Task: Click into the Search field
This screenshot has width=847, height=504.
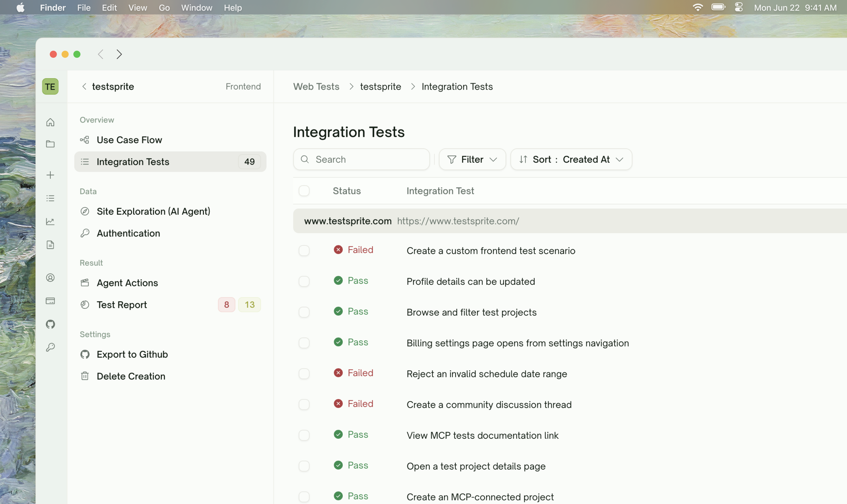Action: pyautogui.click(x=361, y=159)
